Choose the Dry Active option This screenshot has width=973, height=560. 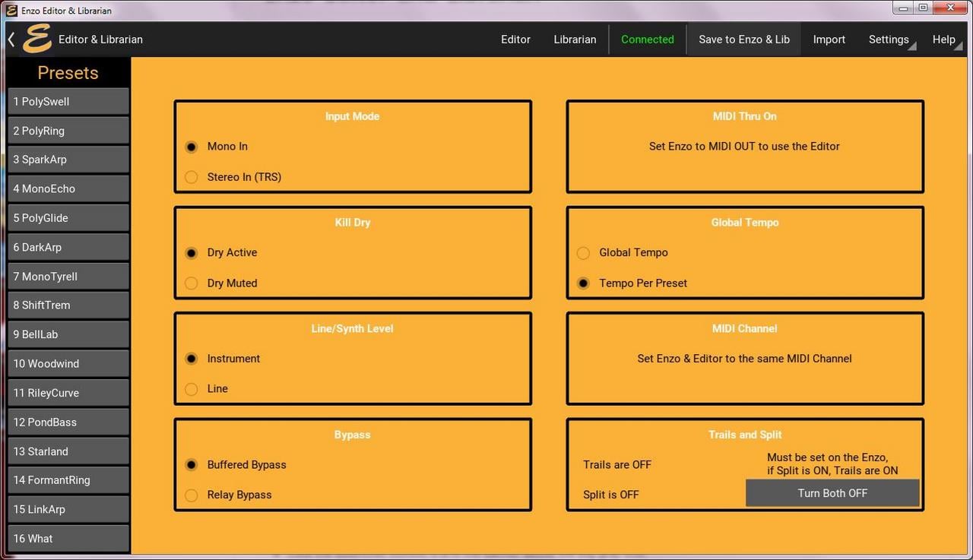(192, 253)
